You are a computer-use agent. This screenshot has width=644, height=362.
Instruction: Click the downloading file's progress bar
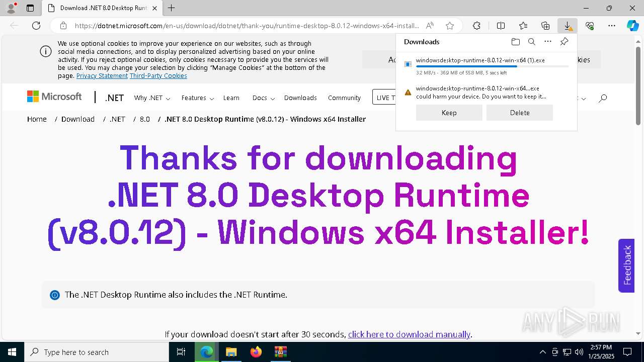(492, 66)
